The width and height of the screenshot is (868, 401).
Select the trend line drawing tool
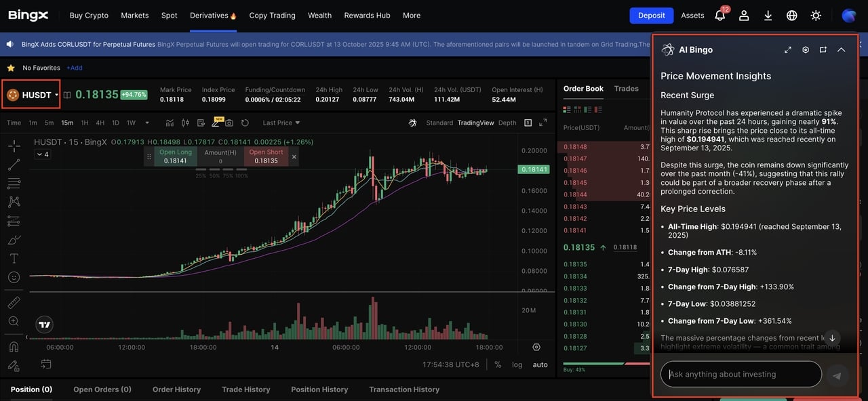pyautogui.click(x=14, y=165)
